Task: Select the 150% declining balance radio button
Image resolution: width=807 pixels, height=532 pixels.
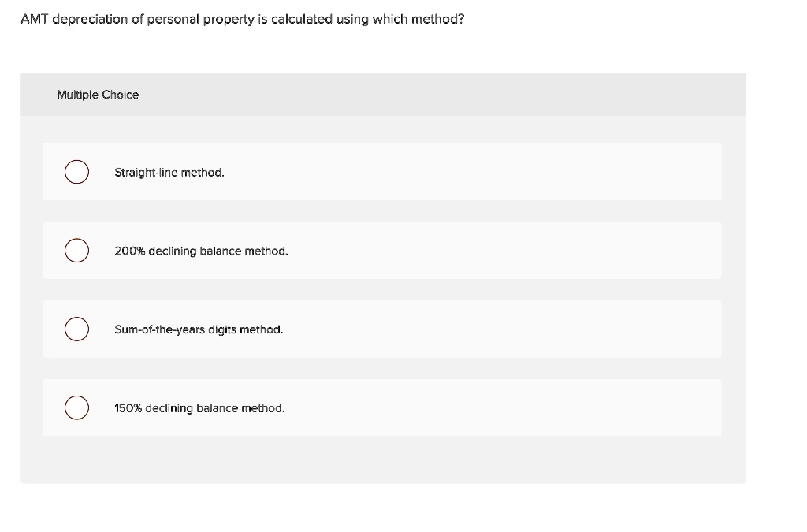Action: 76,407
